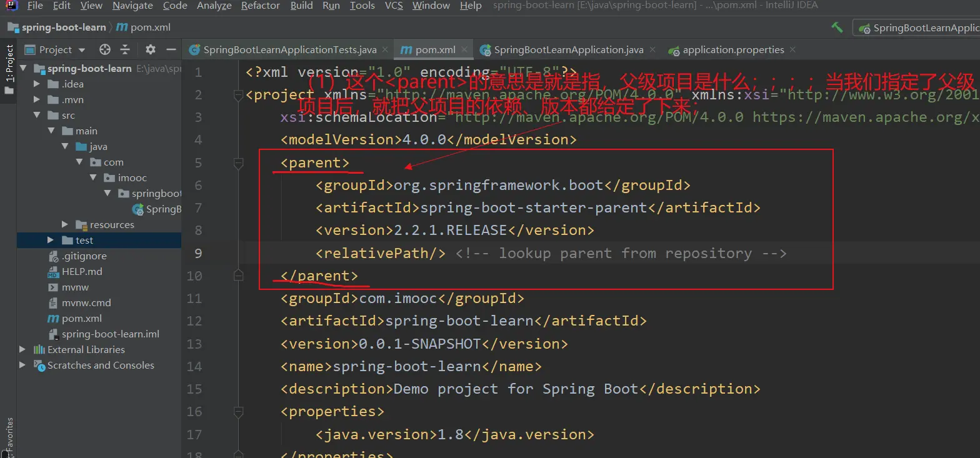Expand the External Libraries node
Image resolution: width=980 pixels, height=458 pixels.
click(23, 350)
